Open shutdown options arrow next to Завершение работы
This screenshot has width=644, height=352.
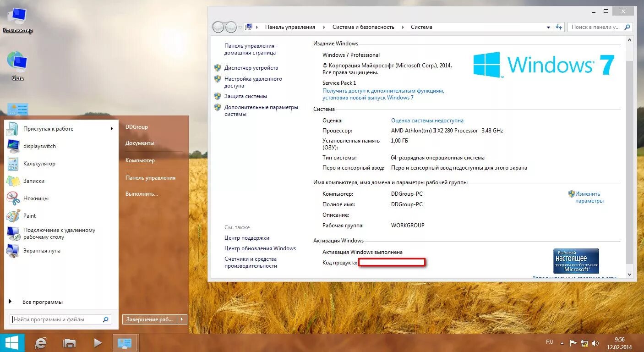(182, 319)
